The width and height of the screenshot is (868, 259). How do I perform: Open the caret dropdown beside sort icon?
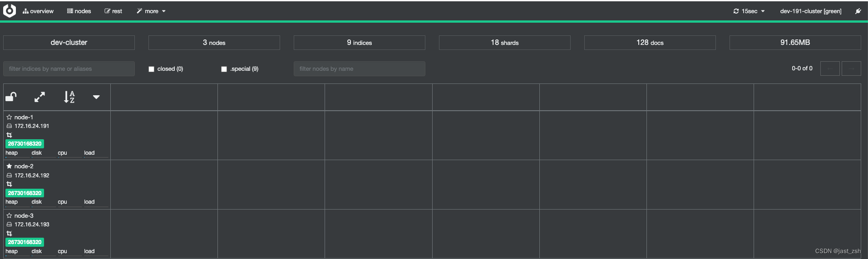pyautogui.click(x=96, y=97)
